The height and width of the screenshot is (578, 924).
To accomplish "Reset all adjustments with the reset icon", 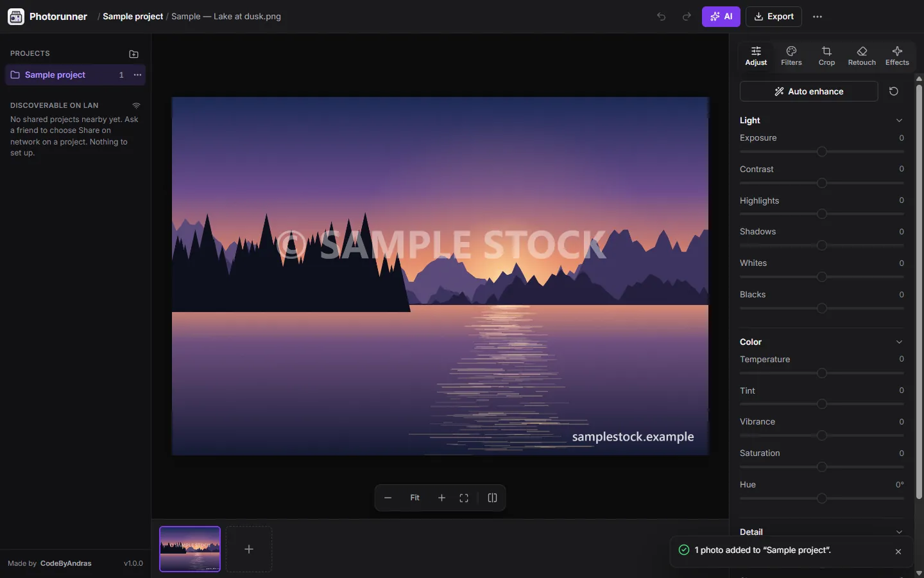I will tap(893, 91).
